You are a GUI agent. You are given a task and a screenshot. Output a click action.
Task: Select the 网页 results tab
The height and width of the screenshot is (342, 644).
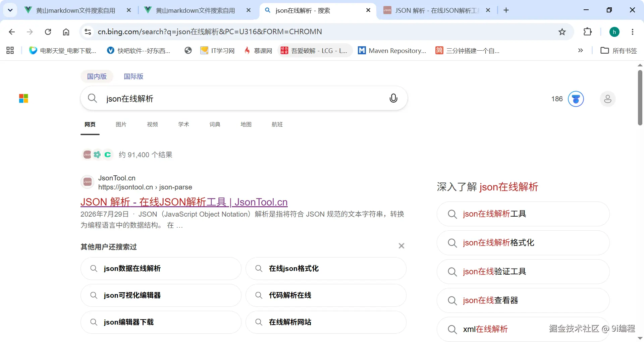[90, 125]
